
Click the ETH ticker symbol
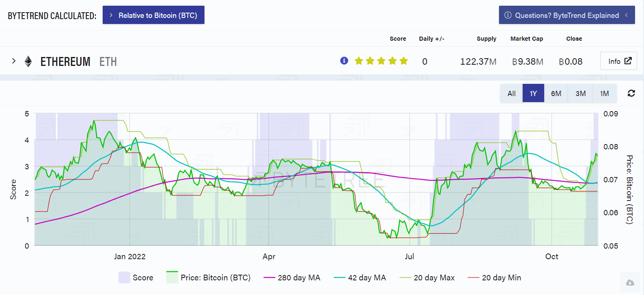point(108,61)
